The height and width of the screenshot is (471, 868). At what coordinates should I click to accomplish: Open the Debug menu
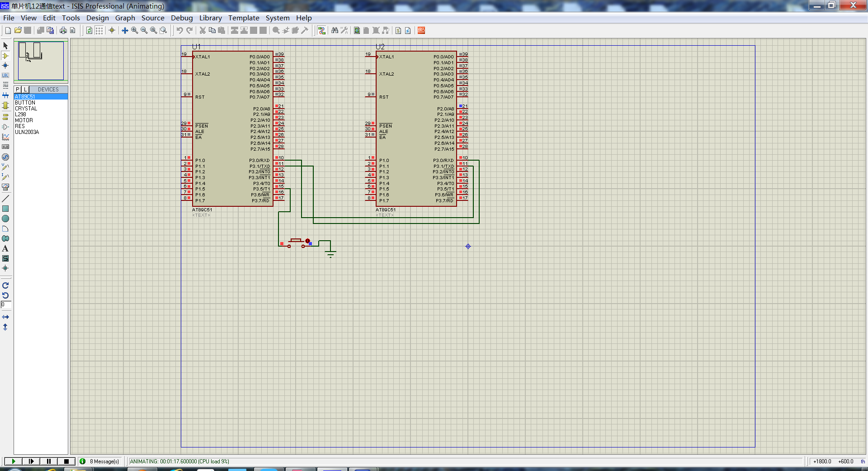(182, 18)
